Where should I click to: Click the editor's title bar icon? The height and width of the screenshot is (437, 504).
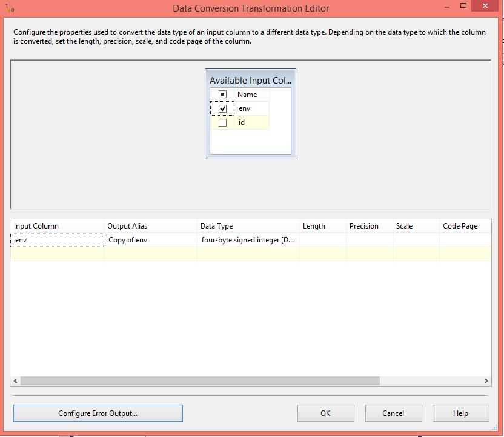(x=10, y=8)
